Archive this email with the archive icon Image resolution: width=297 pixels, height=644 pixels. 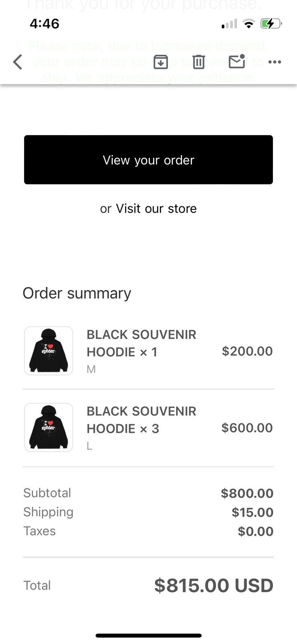pos(161,62)
